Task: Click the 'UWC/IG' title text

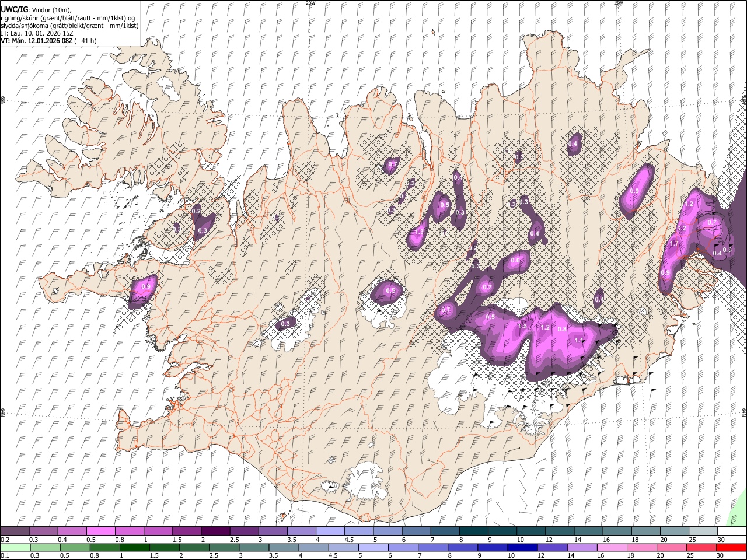Action: pyautogui.click(x=13, y=9)
